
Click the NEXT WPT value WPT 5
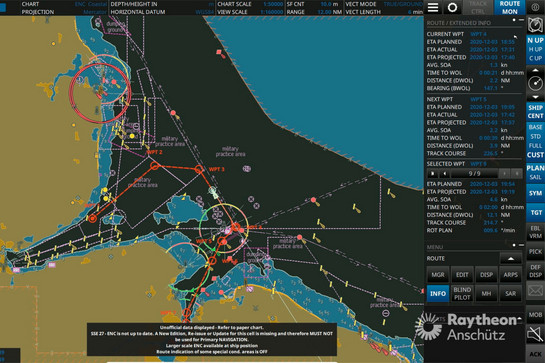[478, 99]
